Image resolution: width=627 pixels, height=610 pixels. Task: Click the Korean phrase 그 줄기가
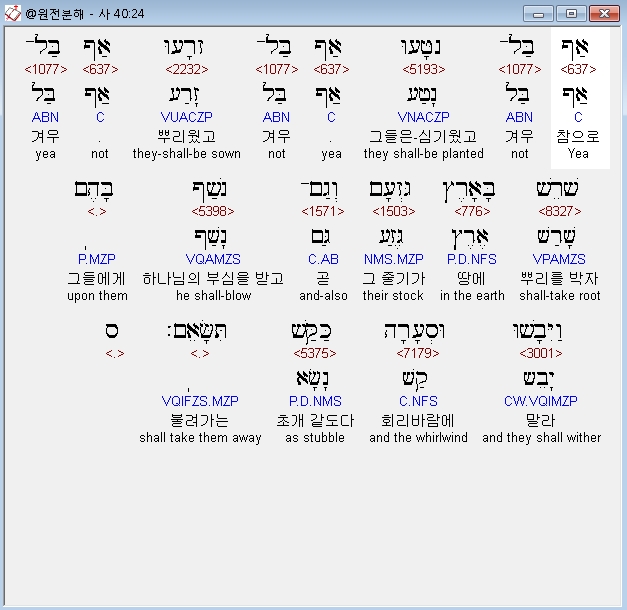(393, 278)
